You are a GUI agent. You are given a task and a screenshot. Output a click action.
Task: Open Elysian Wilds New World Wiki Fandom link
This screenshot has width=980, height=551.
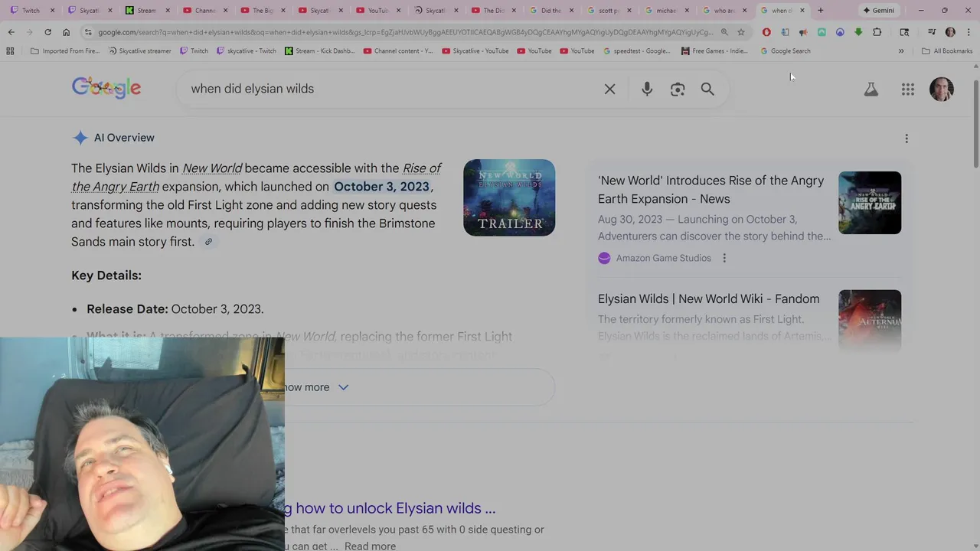pyautogui.click(x=708, y=299)
